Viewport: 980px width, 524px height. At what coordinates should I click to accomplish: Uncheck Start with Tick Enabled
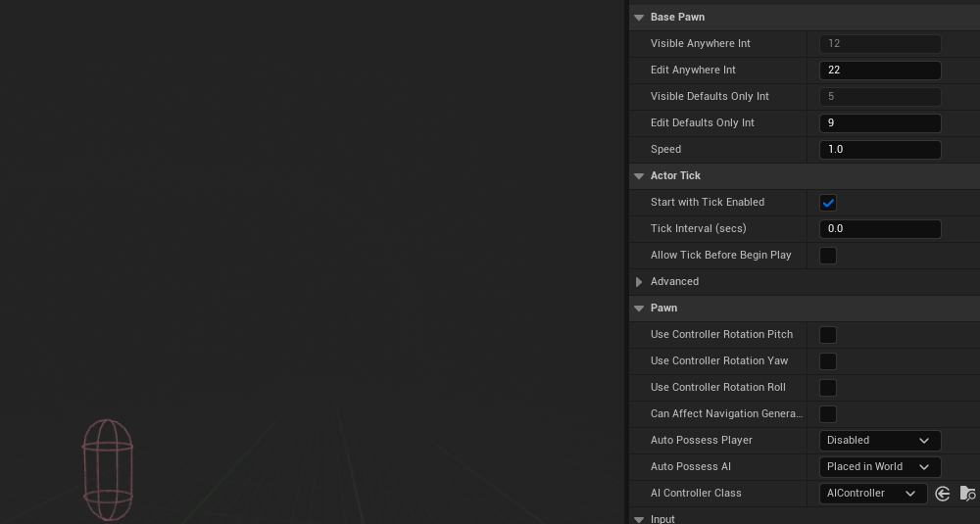(828, 203)
